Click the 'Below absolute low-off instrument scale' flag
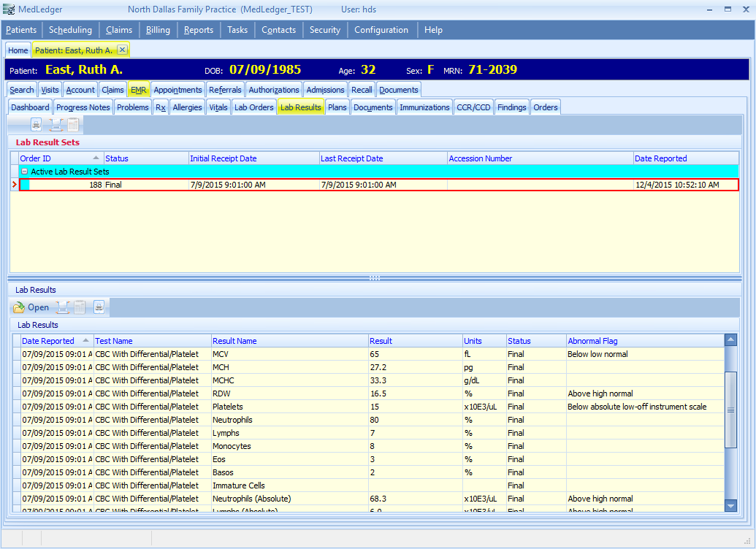 coord(637,407)
